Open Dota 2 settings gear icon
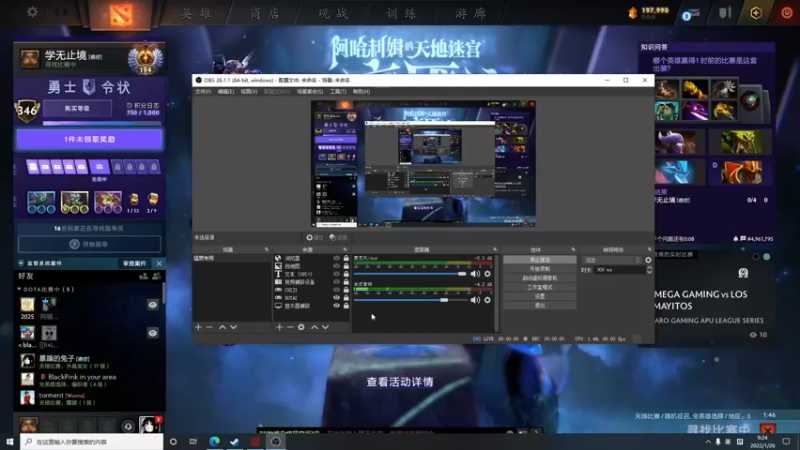800x450 pixels. click(32, 12)
